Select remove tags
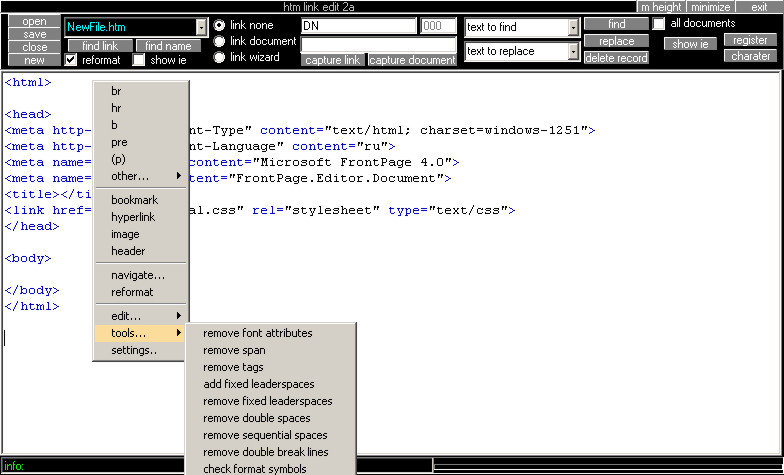Image resolution: width=784 pixels, height=475 pixels. 270,367
